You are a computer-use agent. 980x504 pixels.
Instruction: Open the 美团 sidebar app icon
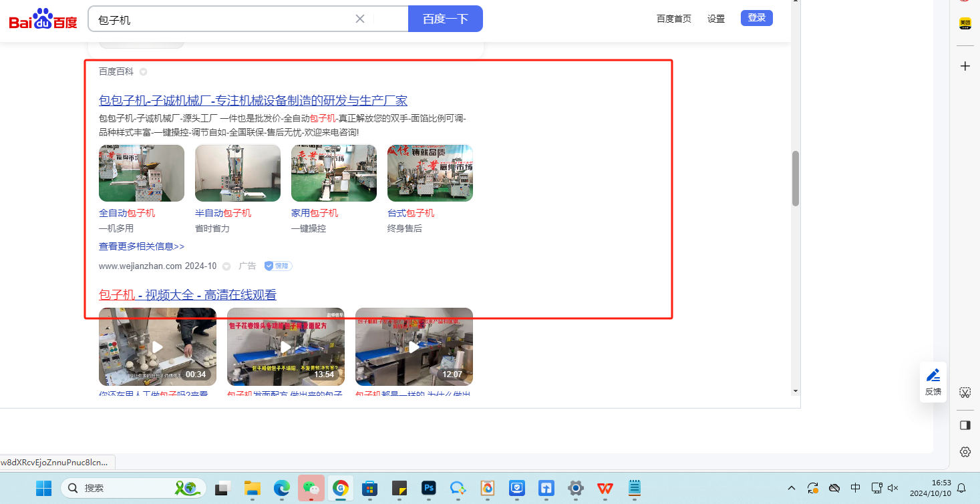[x=965, y=23]
